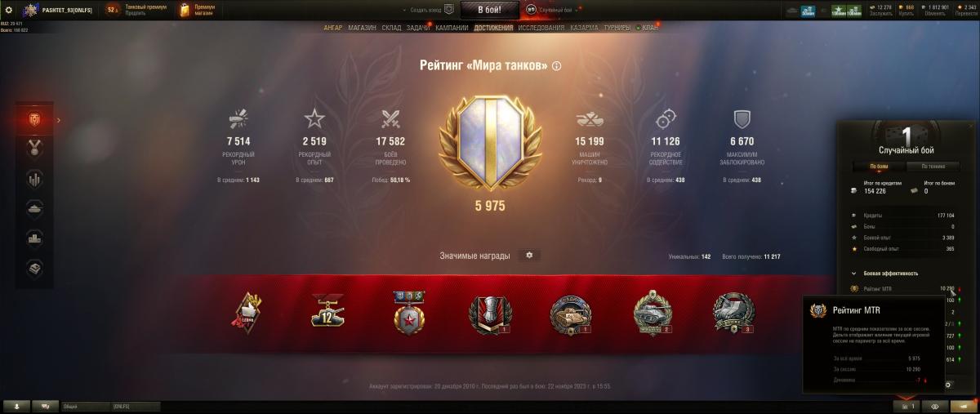
Task: Click the 'В бой!' battle button
Action: point(489,10)
